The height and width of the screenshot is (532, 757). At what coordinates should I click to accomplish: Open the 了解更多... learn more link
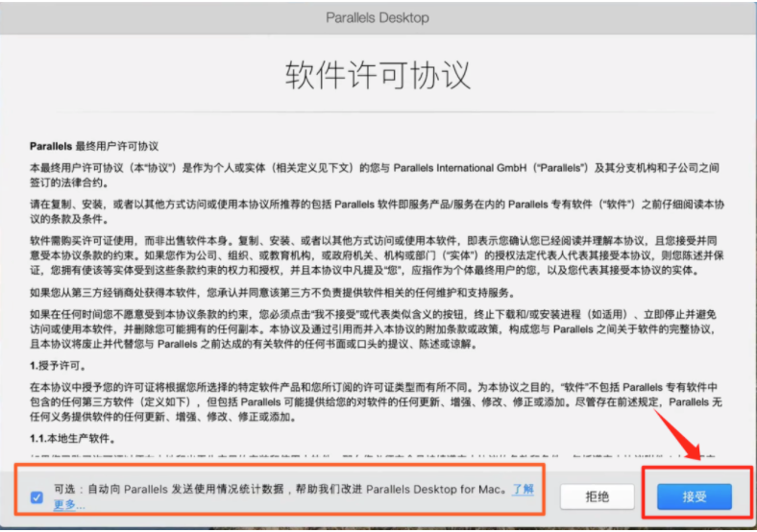523,490
